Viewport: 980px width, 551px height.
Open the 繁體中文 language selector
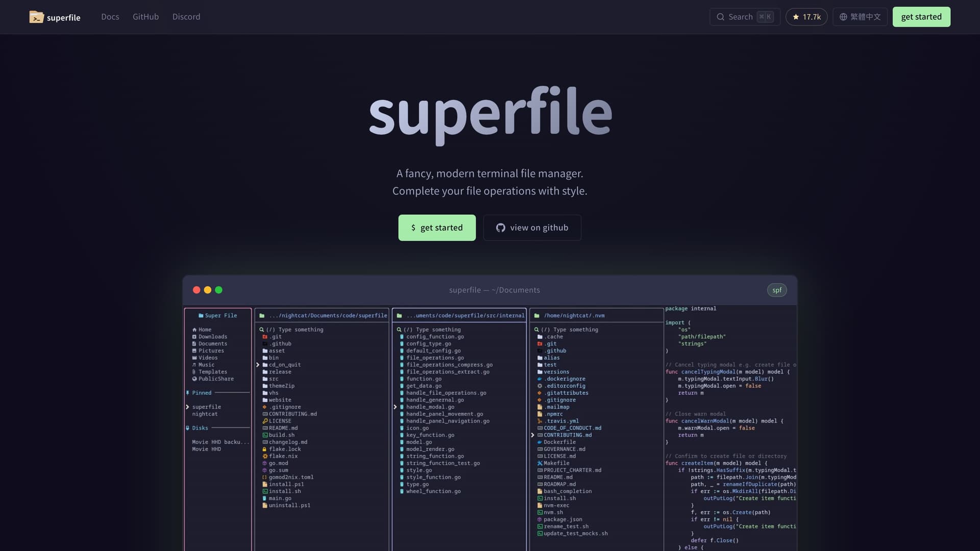[860, 17]
